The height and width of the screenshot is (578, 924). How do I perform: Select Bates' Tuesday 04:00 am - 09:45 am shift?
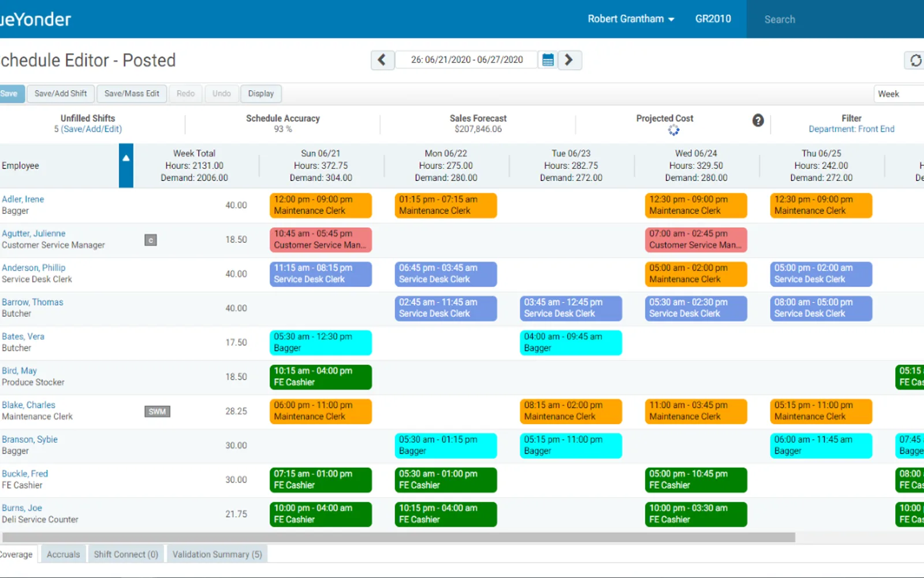coord(571,342)
